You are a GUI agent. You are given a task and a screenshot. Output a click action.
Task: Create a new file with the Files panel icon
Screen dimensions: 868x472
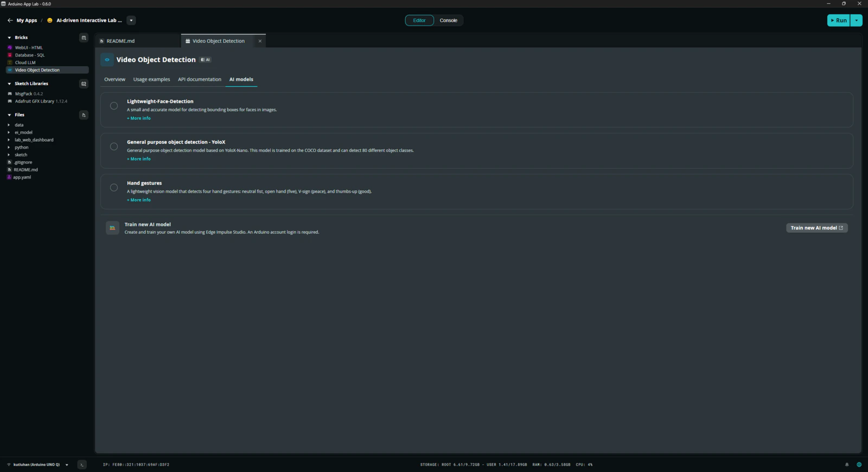84,115
